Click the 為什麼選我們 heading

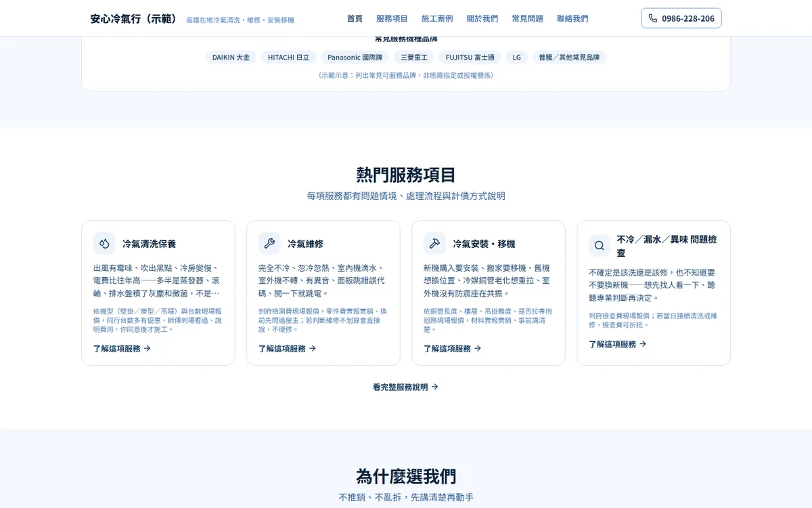pos(406,475)
